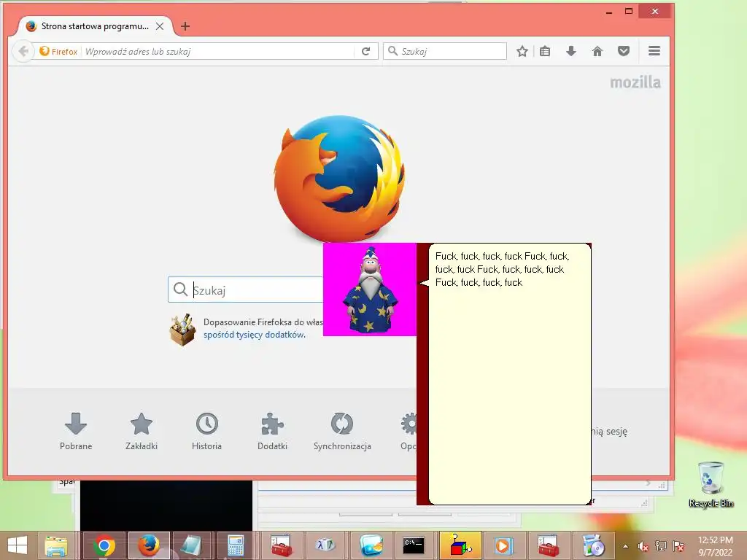Open the colored cube app in taskbar
747x560 pixels.
point(460,545)
